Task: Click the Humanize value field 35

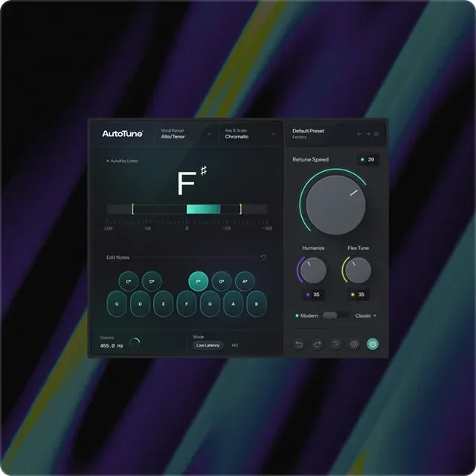Action: point(313,295)
